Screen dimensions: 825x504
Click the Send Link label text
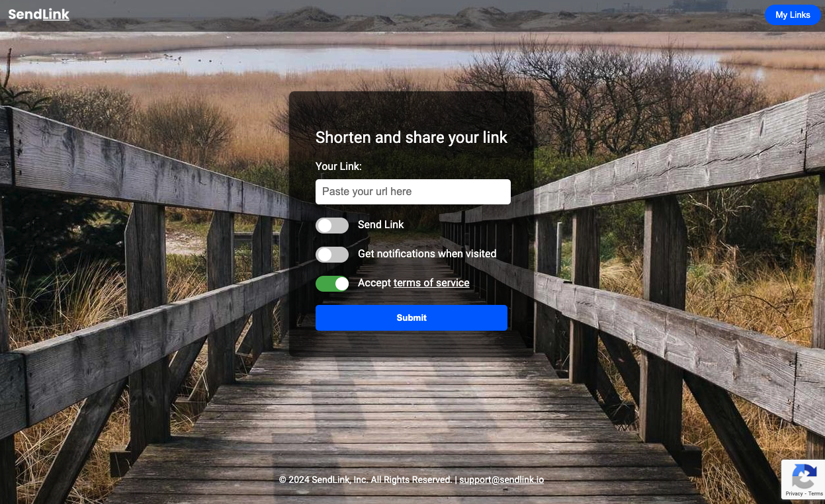pyautogui.click(x=381, y=225)
